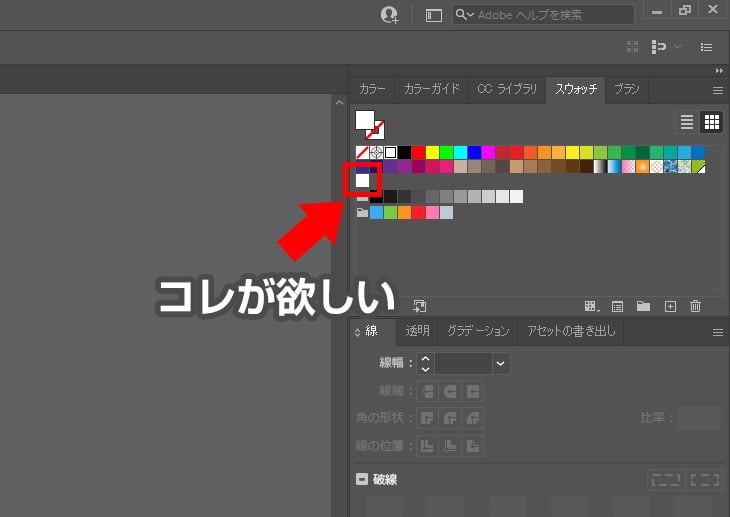Delete swatch with the trash icon
Image resolution: width=730 pixels, height=517 pixels.
click(x=696, y=306)
